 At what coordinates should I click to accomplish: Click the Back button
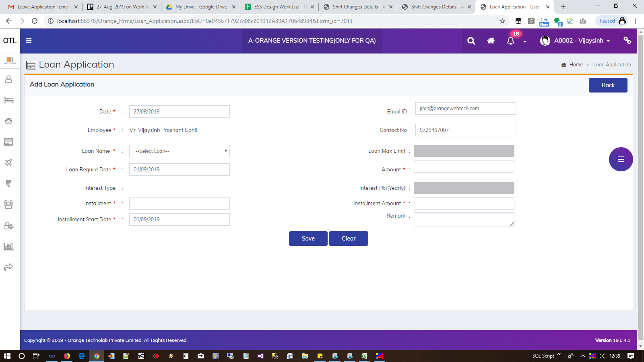pyautogui.click(x=608, y=85)
